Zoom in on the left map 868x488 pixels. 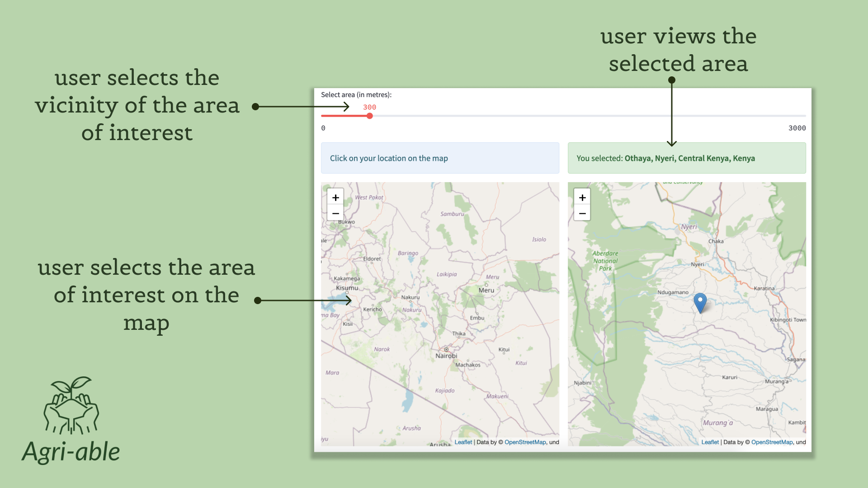tap(335, 197)
